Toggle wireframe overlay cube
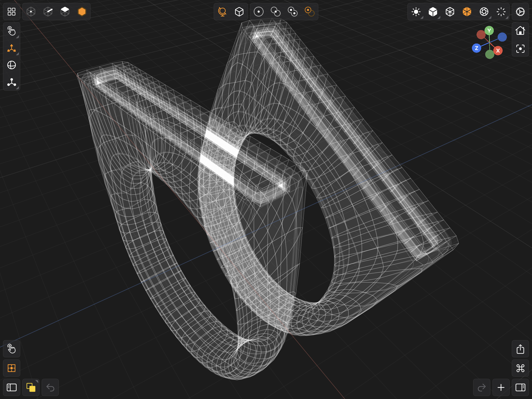Image resolution: width=532 pixels, height=399 pixels. [x=450, y=12]
